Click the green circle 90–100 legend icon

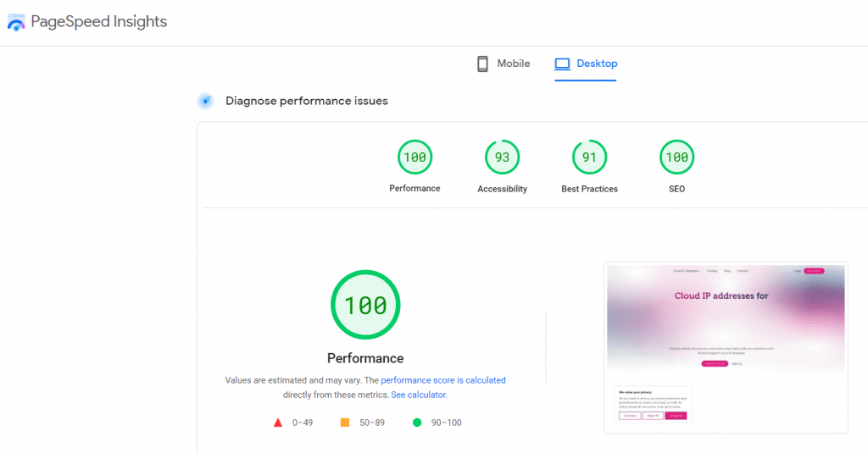click(417, 423)
